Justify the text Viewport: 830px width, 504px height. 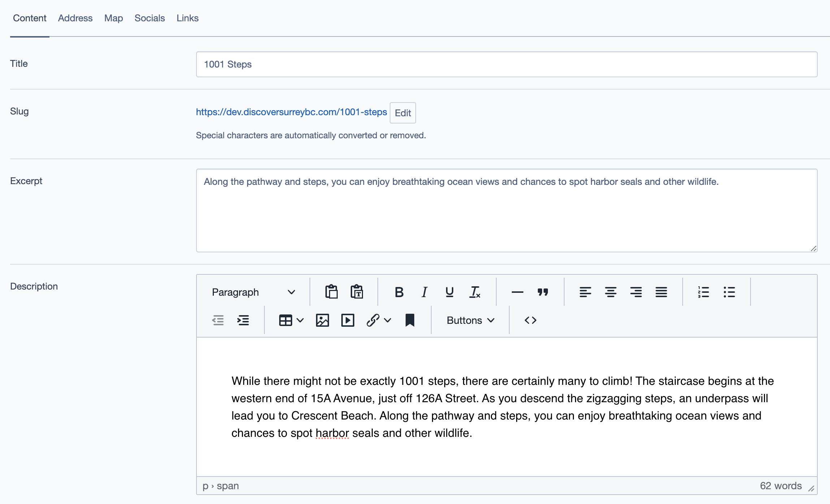tap(661, 292)
